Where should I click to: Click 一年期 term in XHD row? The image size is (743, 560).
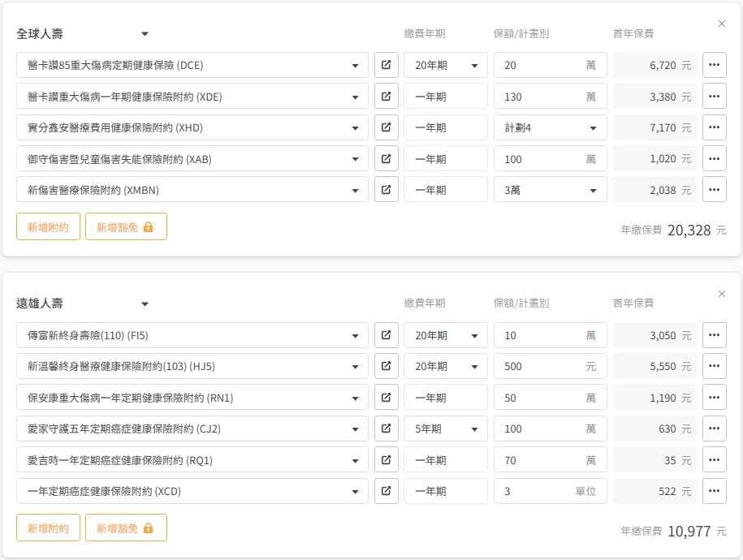coord(446,127)
